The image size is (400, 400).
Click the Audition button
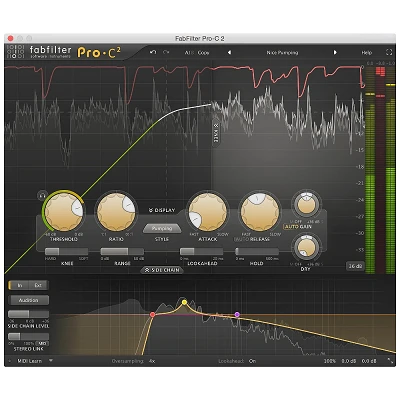[29, 300]
